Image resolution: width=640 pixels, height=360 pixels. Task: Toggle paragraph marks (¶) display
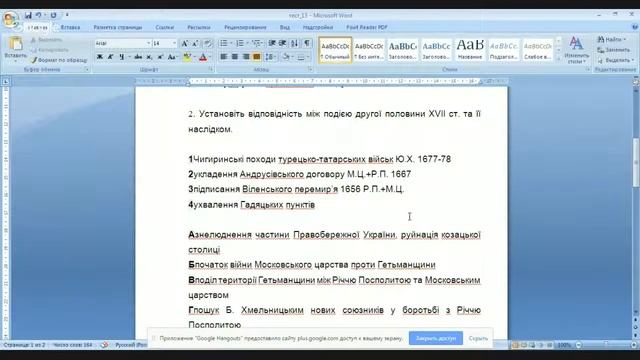[x=307, y=44]
